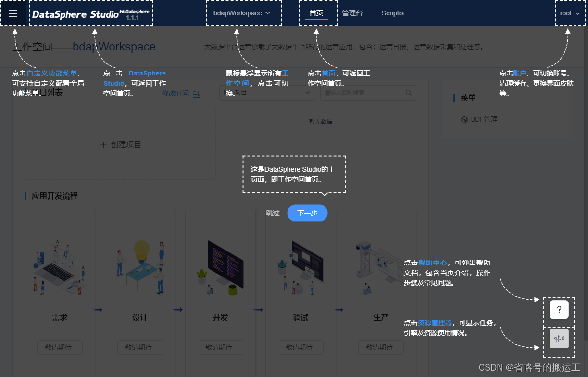
Task: Click the DataSphere Studio logo
Action: click(x=91, y=14)
